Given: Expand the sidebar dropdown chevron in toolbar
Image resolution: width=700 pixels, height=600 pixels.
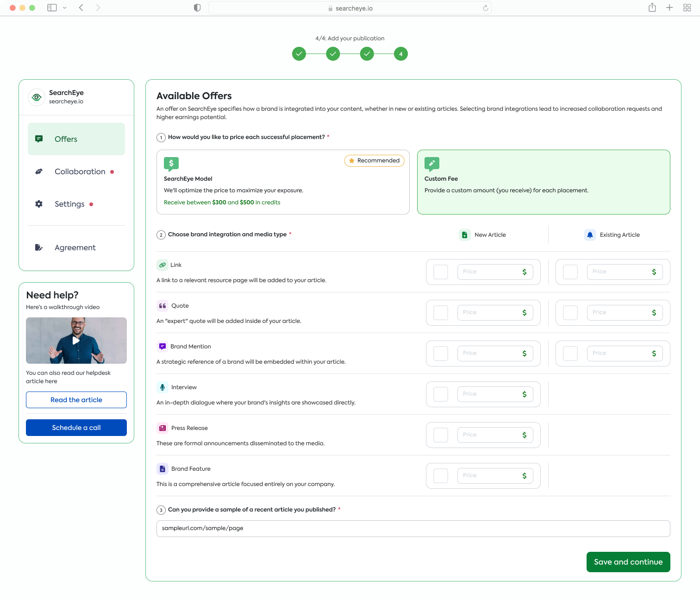Looking at the screenshot, I should point(64,8).
